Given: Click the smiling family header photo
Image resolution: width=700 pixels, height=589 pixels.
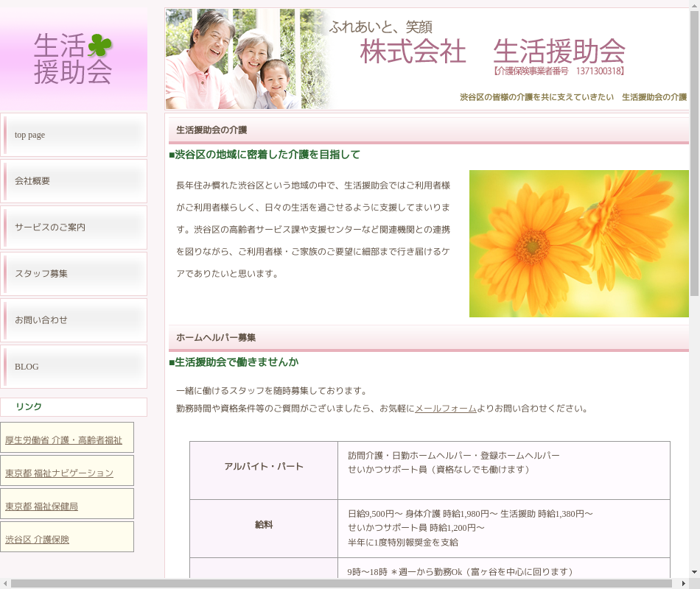Looking at the screenshot, I should 247,59.
